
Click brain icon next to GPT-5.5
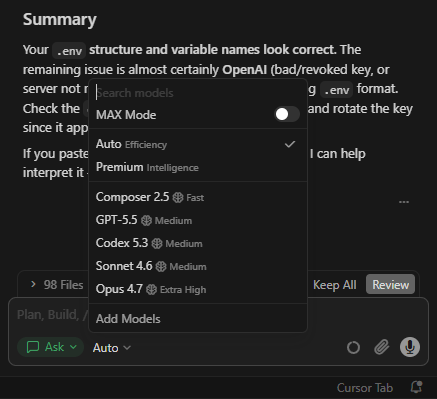pos(146,220)
